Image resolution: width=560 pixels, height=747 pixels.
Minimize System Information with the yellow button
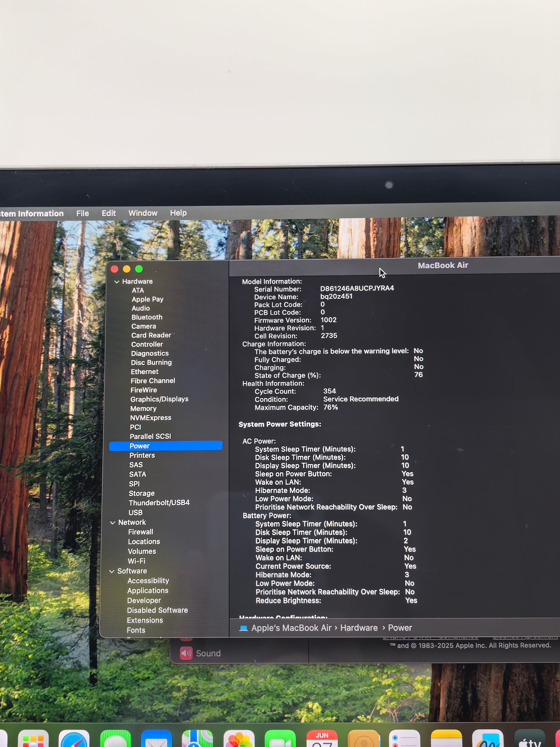pos(127,269)
